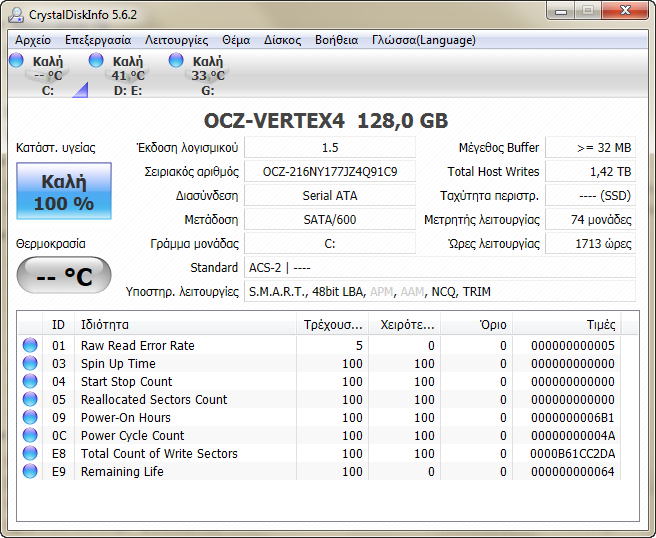The image size is (656, 538).
Task: Open the Αρχείο menu
Action: 33,40
